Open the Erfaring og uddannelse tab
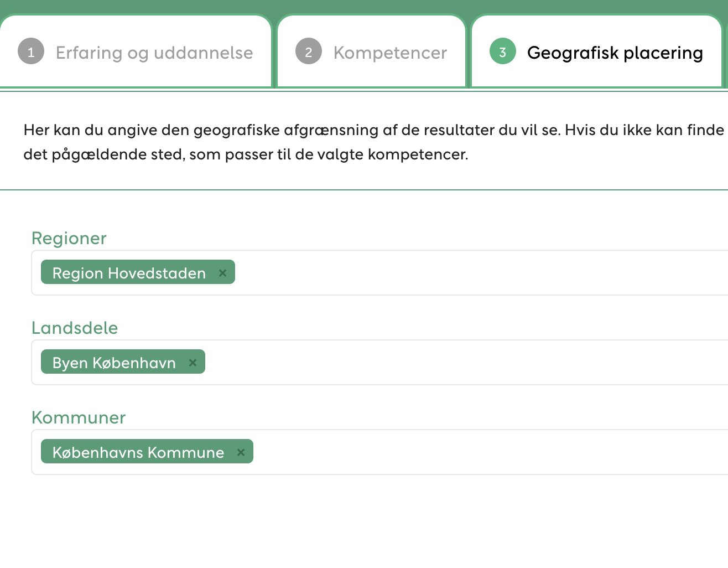Screen dimensions: 728x568 154,53
